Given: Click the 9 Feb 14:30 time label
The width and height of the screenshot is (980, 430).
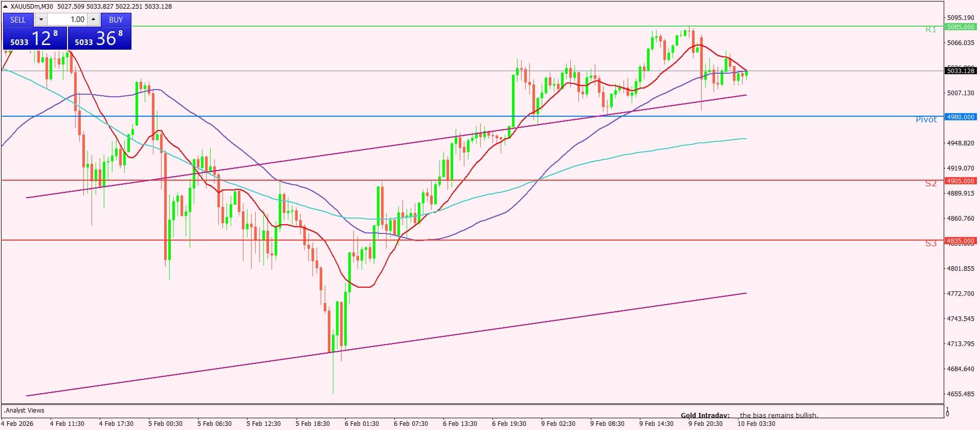Looking at the screenshot, I should pos(656,423).
